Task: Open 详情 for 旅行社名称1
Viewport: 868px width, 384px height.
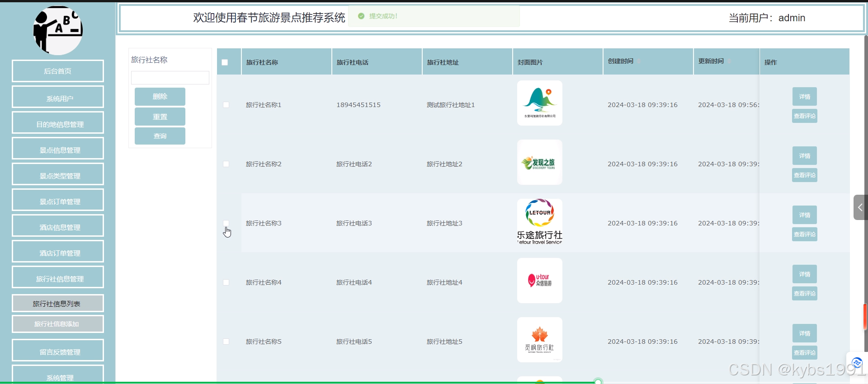Action: (805, 97)
